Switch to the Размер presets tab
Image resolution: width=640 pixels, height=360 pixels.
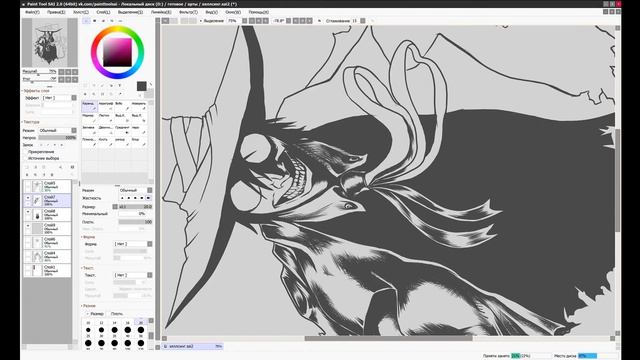[x=96, y=314]
